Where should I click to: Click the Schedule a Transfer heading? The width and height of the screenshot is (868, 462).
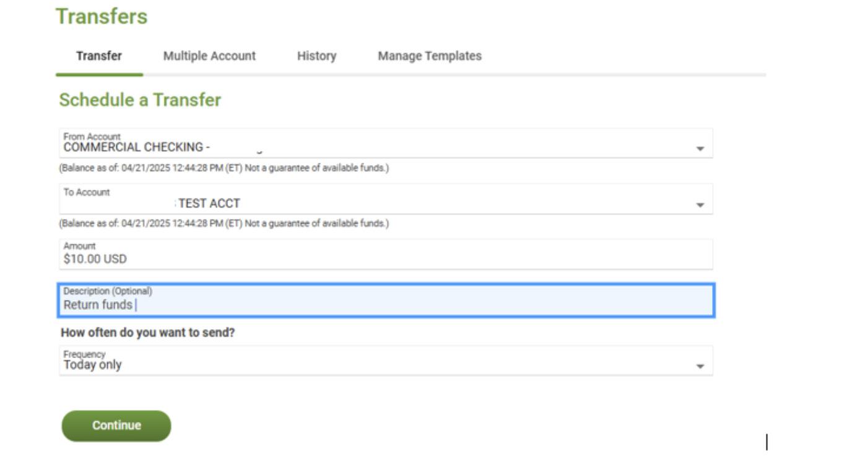(139, 100)
